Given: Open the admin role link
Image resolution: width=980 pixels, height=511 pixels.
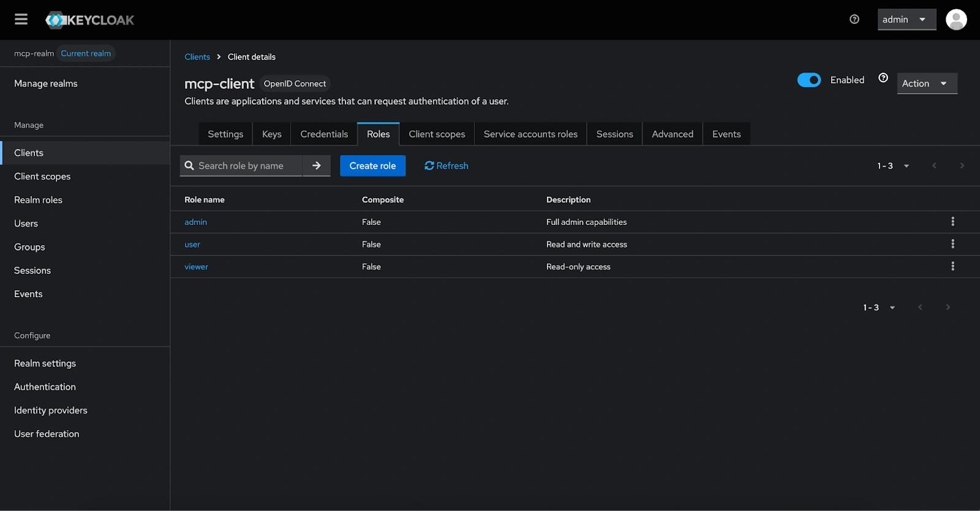Looking at the screenshot, I should click(196, 222).
